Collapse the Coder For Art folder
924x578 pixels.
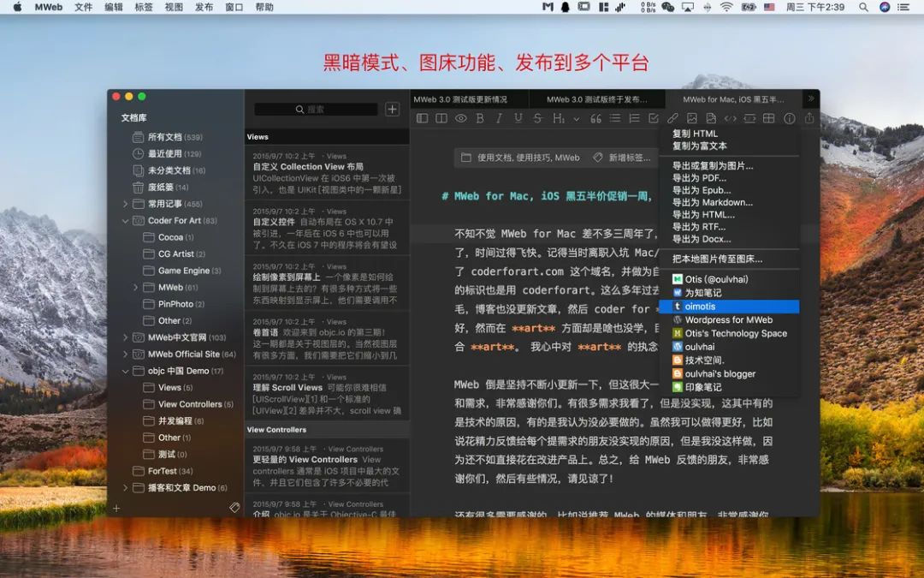pyautogui.click(x=125, y=221)
